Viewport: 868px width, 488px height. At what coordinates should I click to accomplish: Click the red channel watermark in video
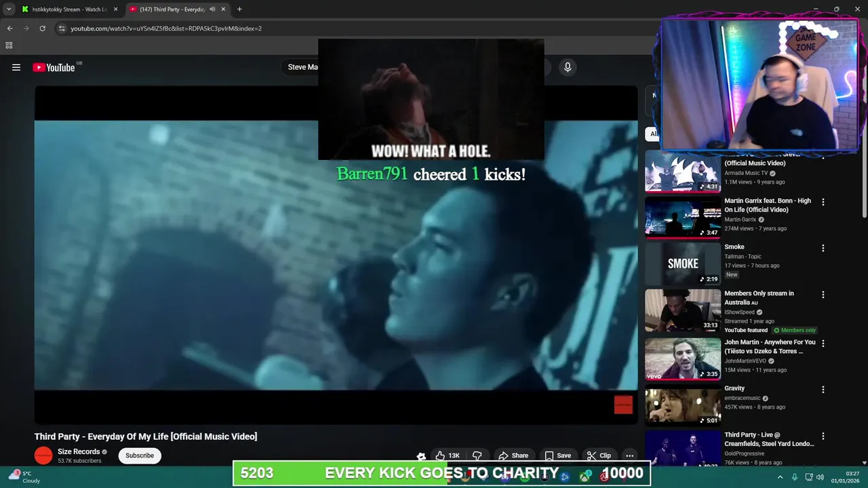pyautogui.click(x=623, y=405)
